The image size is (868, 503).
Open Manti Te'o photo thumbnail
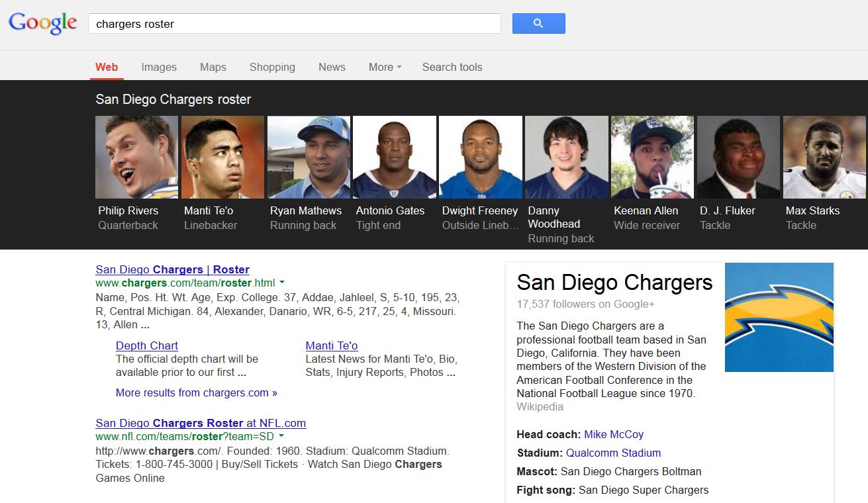[x=222, y=157]
